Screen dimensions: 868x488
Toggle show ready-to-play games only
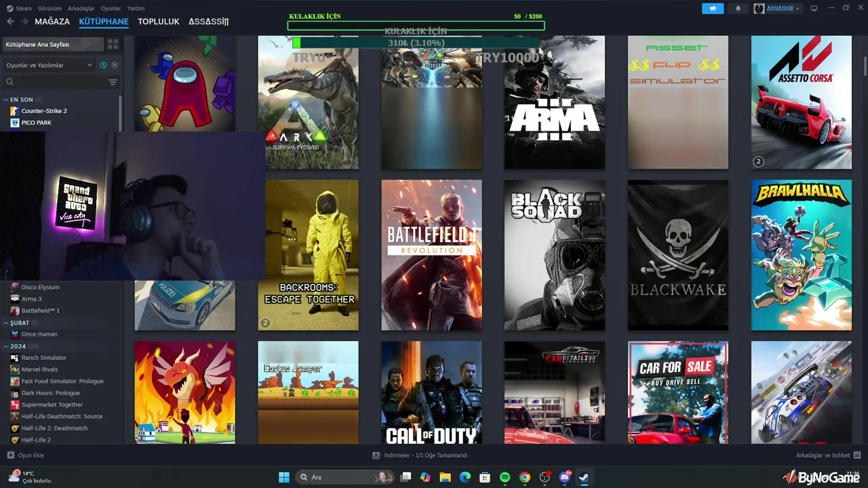click(115, 65)
